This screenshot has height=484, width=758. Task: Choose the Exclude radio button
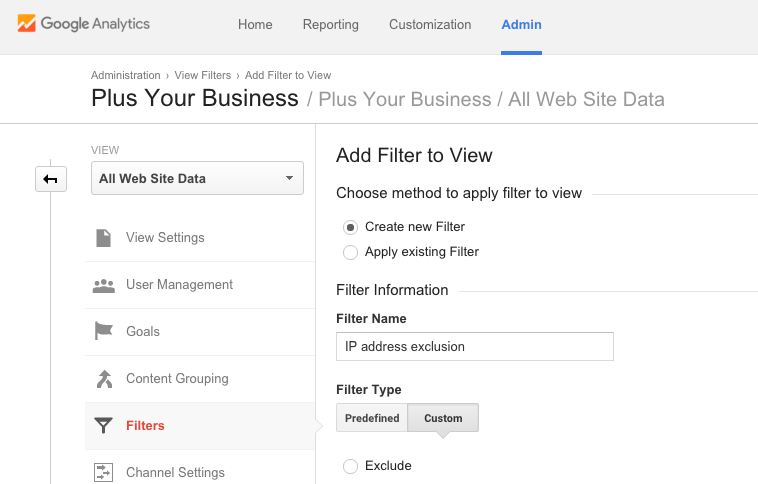[x=350, y=466]
